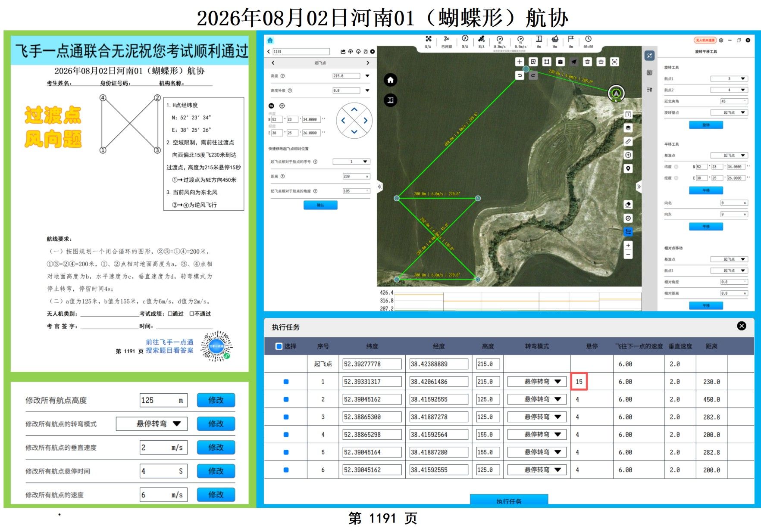Click 修改 button for all waypoint heights
This screenshot has width=761, height=532.
pyautogui.click(x=216, y=400)
